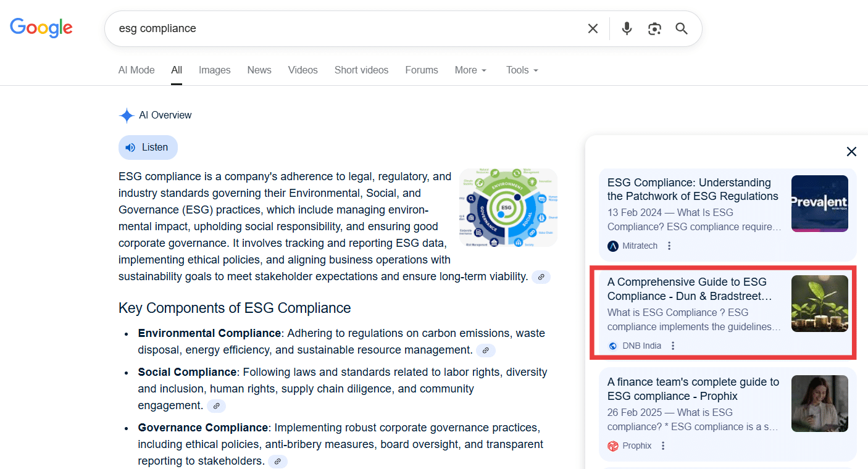868x469 pixels.
Task: Switch to the Images tab
Action: click(214, 70)
